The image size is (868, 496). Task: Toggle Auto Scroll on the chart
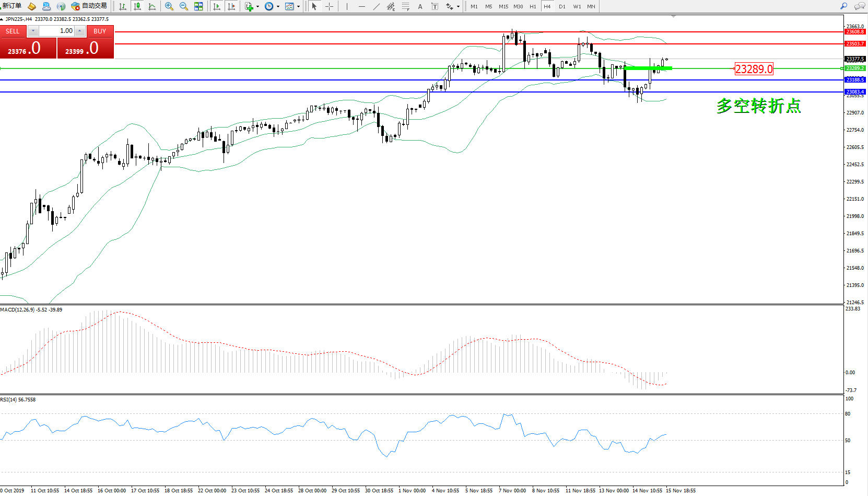(x=217, y=6)
